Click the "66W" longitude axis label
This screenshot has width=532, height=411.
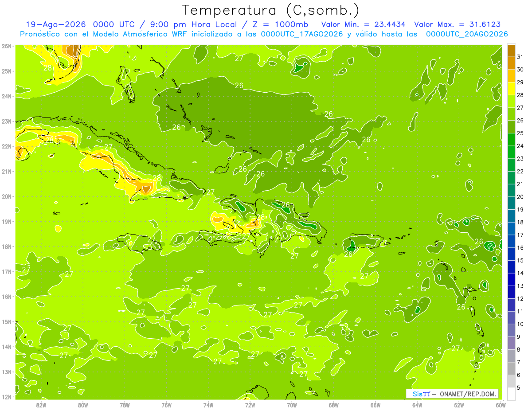click(375, 404)
